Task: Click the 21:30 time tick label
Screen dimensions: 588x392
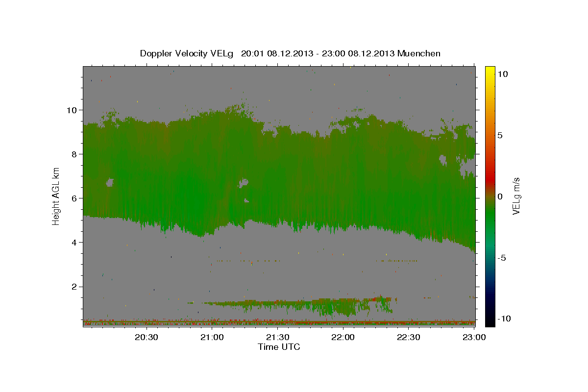Action: 277,338
